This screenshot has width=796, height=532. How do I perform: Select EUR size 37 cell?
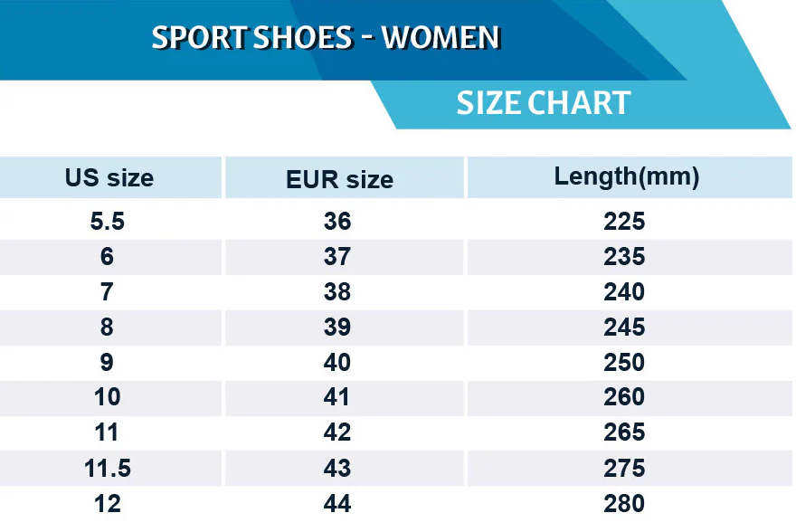tap(337, 257)
